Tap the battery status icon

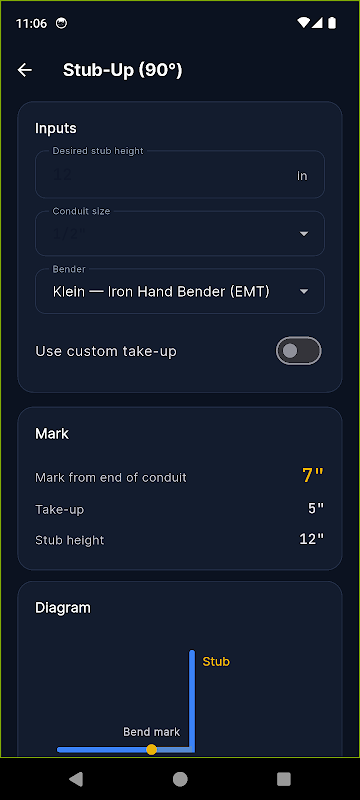pos(332,23)
